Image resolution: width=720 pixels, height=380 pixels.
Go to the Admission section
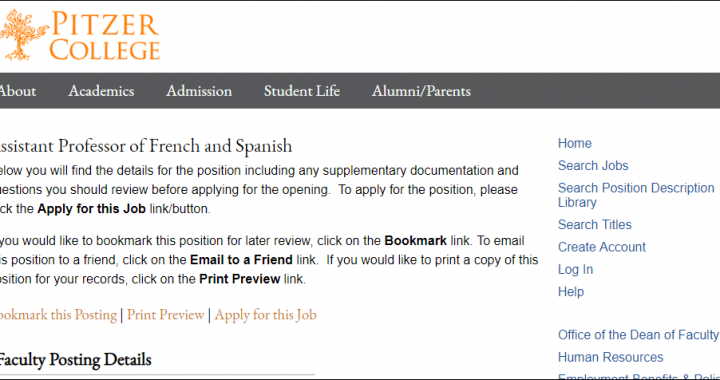[x=199, y=91]
